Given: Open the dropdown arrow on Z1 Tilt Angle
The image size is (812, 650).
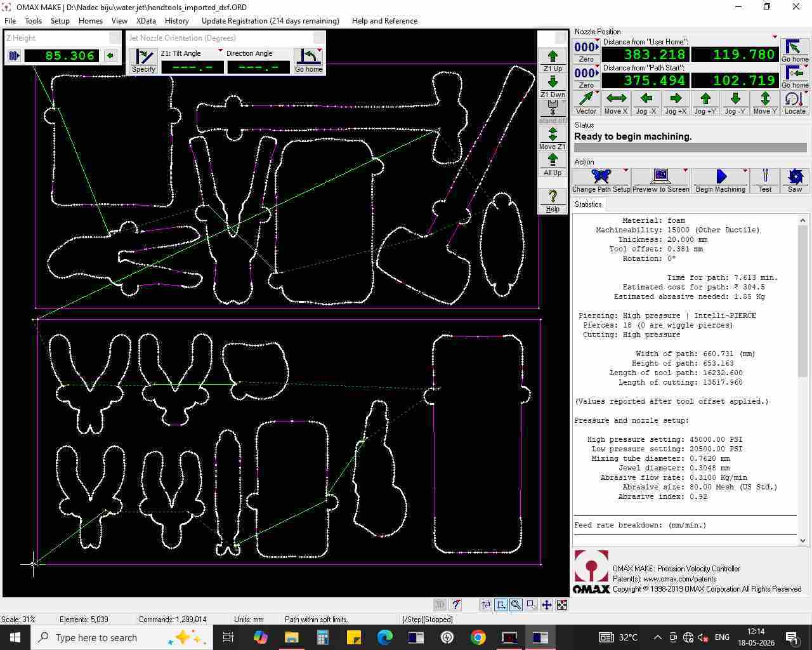Looking at the screenshot, I should pos(220,51).
